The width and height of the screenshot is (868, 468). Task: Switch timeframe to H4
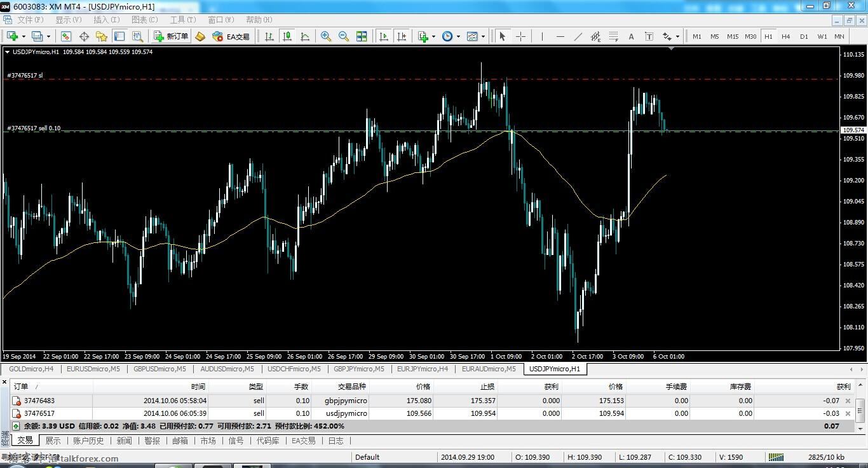(786, 36)
